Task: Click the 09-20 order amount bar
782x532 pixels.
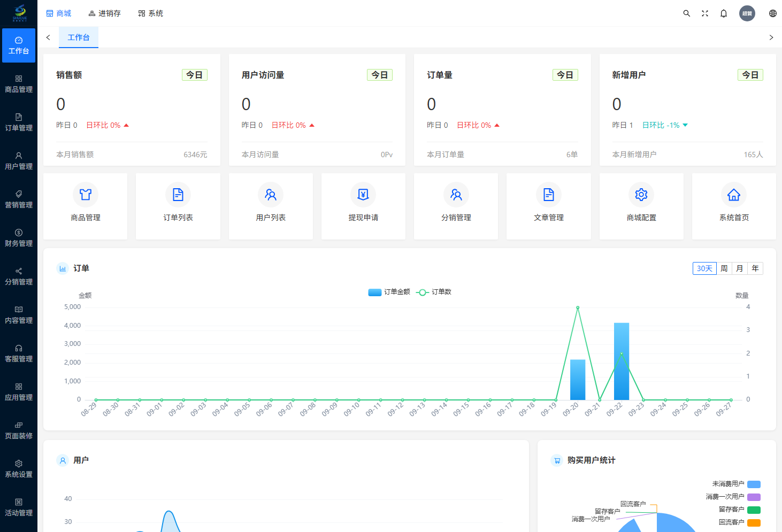Action: [578, 380]
